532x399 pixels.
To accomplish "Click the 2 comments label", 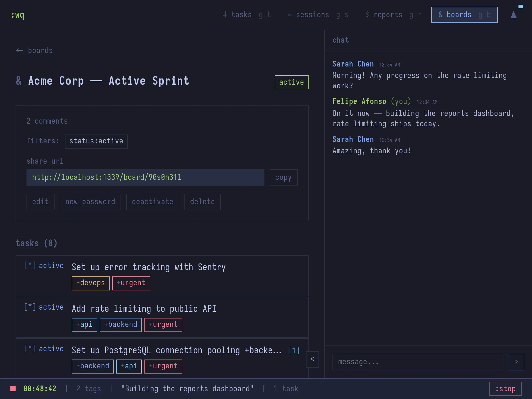I will click(x=47, y=121).
